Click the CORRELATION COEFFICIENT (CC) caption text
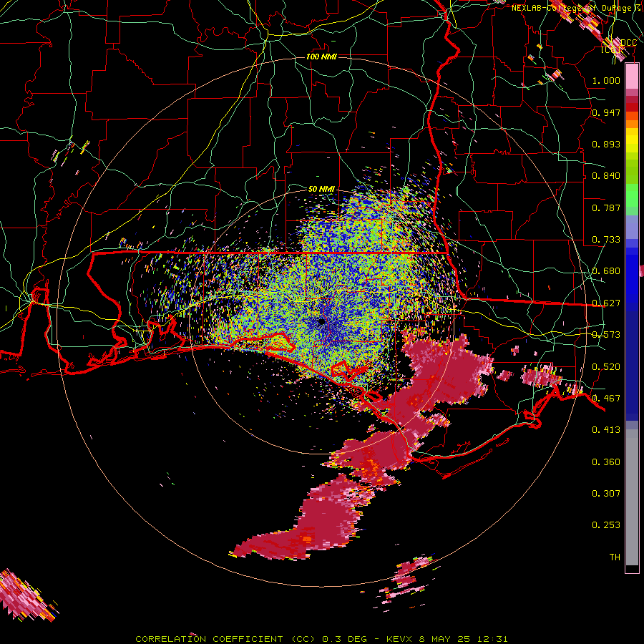This screenshot has height=644, width=644. tap(225, 639)
